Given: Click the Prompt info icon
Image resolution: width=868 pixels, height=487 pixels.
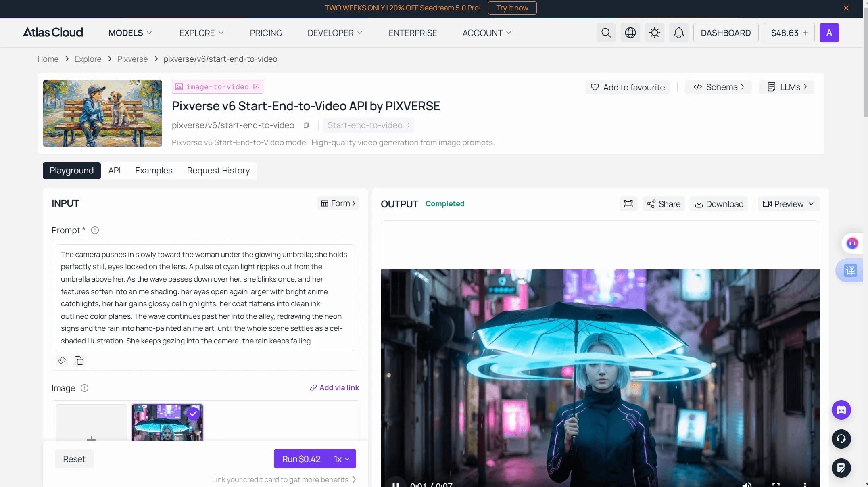Looking at the screenshot, I should 95,230.
